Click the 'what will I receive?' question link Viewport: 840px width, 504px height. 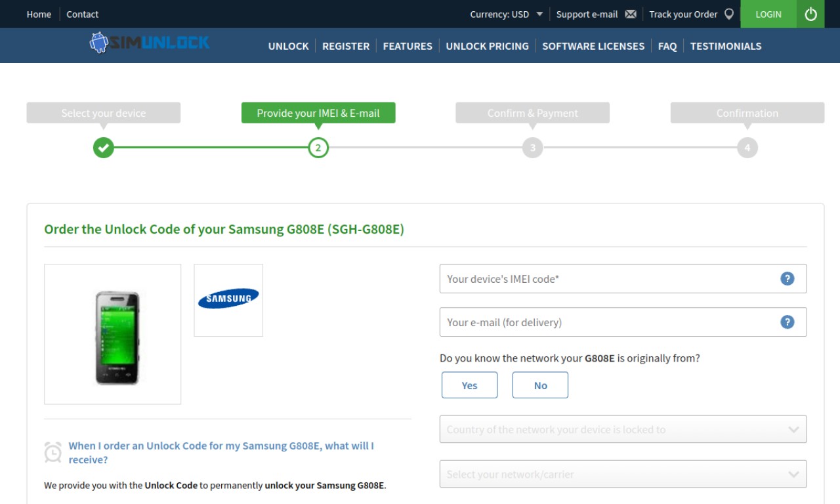click(221, 452)
